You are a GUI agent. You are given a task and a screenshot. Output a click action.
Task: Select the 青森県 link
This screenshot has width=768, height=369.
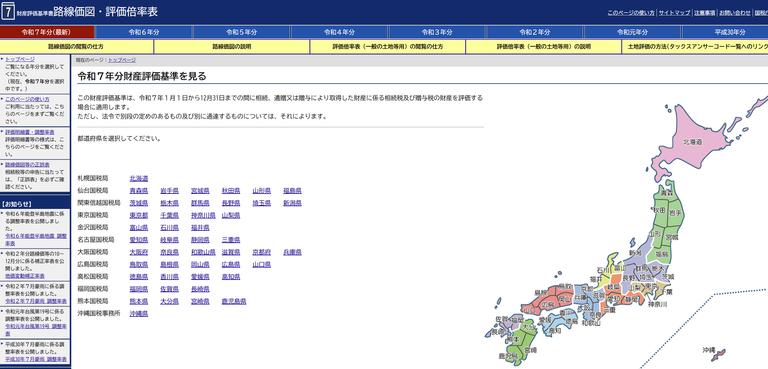(139, 191)
